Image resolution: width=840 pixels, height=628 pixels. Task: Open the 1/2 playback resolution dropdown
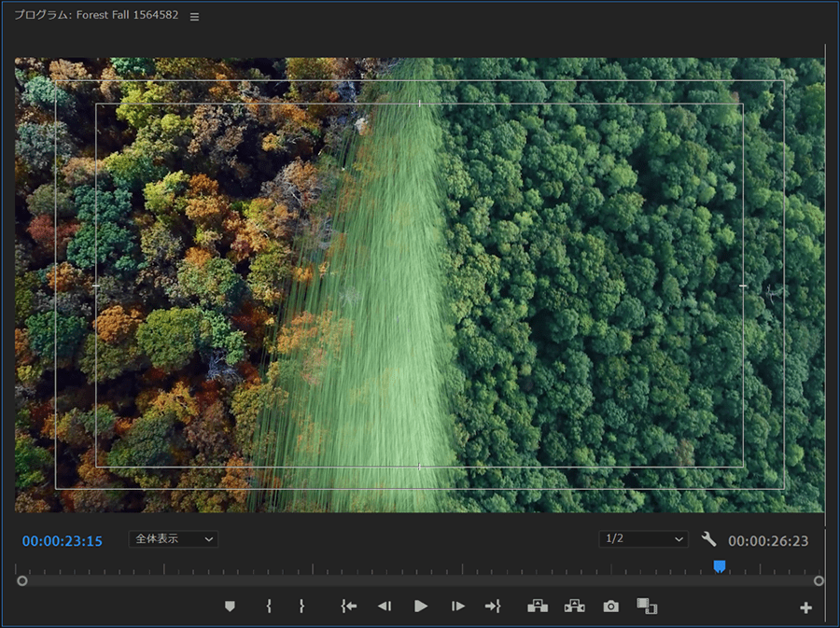643,539
